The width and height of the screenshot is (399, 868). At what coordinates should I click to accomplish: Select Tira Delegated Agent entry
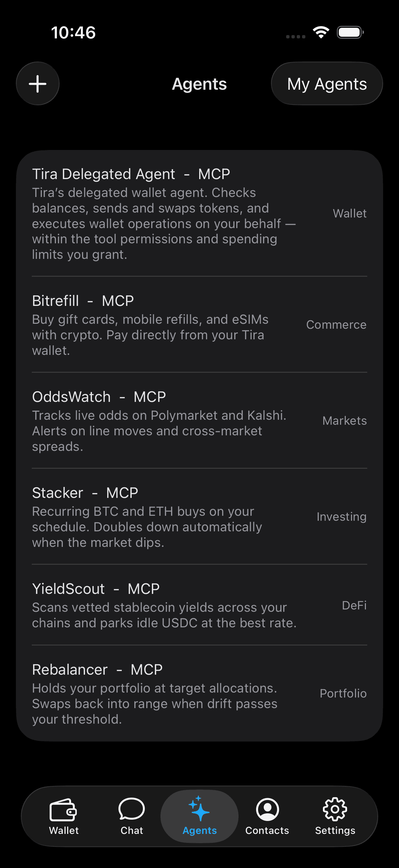pos(199,214)
